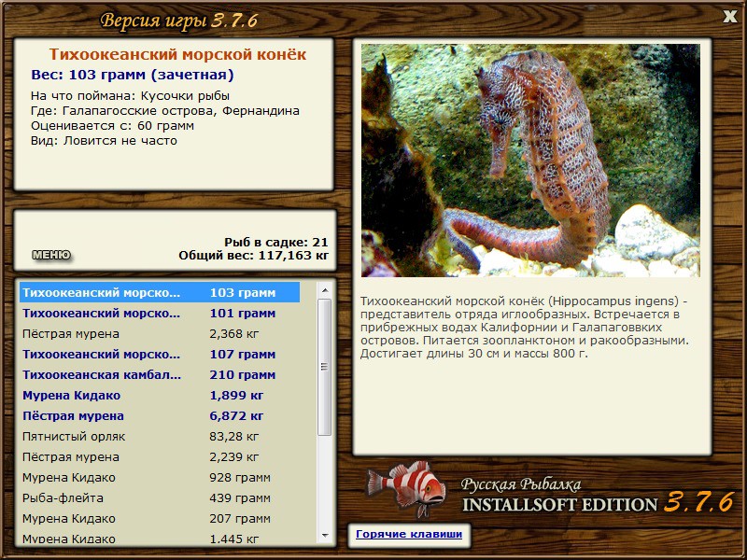Select the 107 грамм seahorse row
Viewport: 747px width, 560px height.
(x=160, y=355)
